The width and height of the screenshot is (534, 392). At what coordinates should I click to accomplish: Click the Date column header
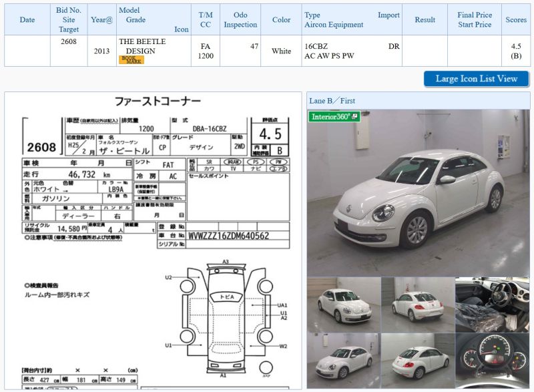click(x=27, y=19)
